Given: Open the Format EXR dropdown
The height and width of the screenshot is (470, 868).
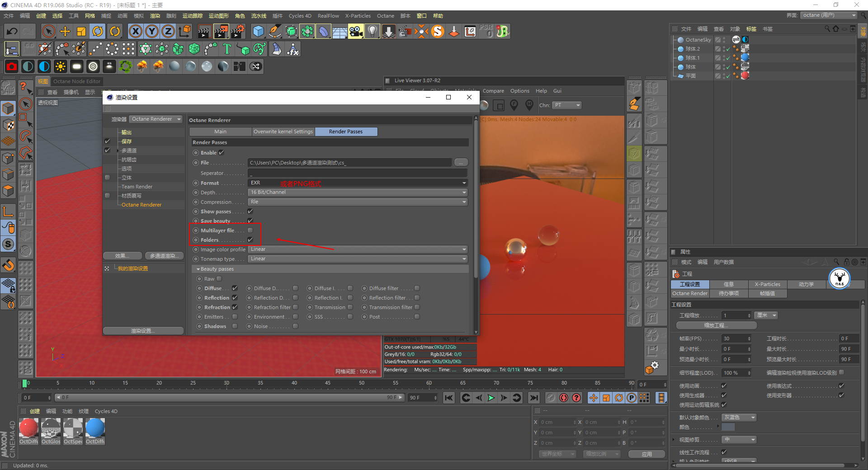Looking at the screenshot, I should coord(358,183).
